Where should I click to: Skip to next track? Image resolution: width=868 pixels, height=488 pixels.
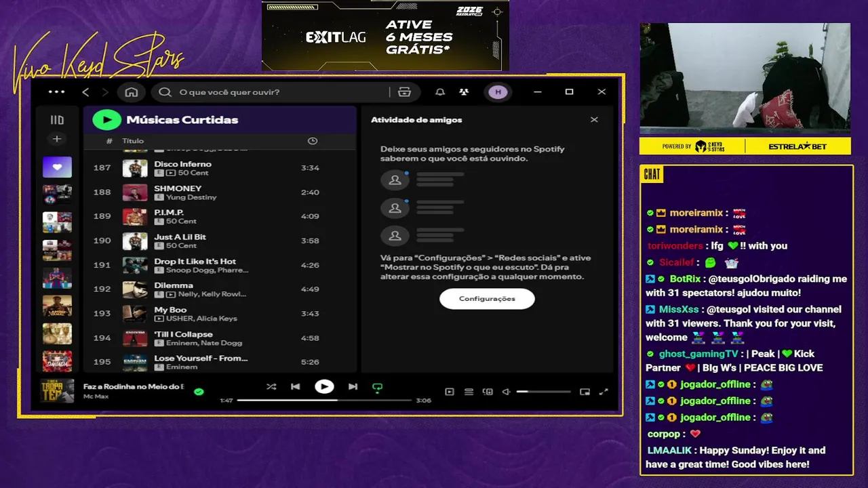(353, 387)
